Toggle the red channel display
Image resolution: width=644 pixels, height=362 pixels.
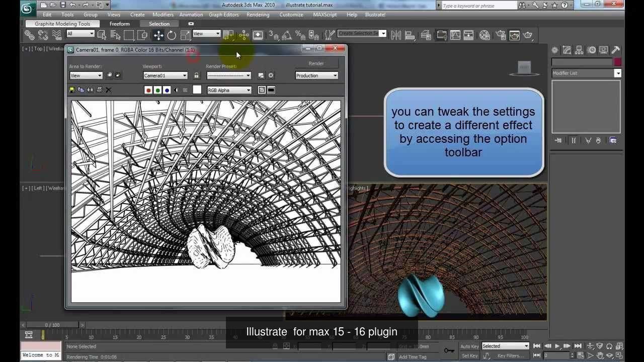148,90
